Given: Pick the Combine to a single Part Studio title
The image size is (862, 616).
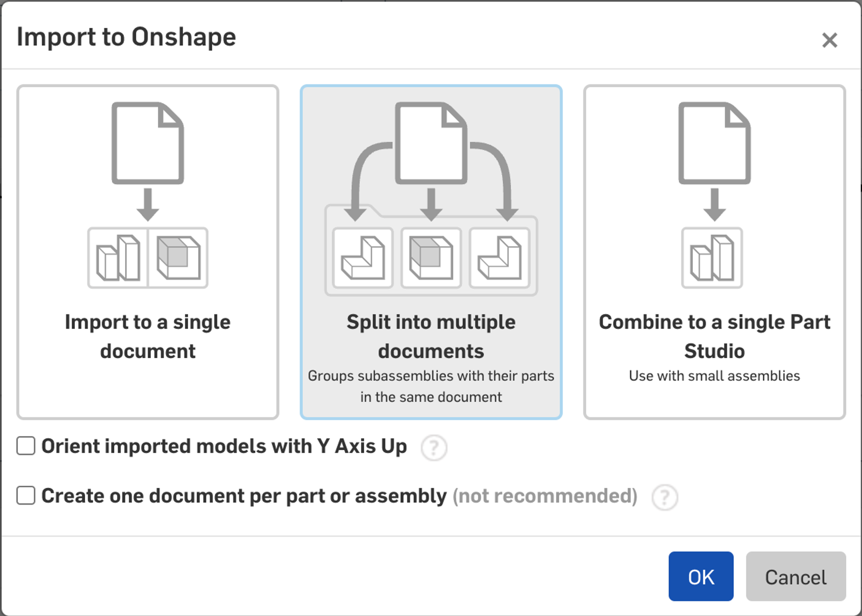Looking at the screenshot, I should tap(714, 336).
